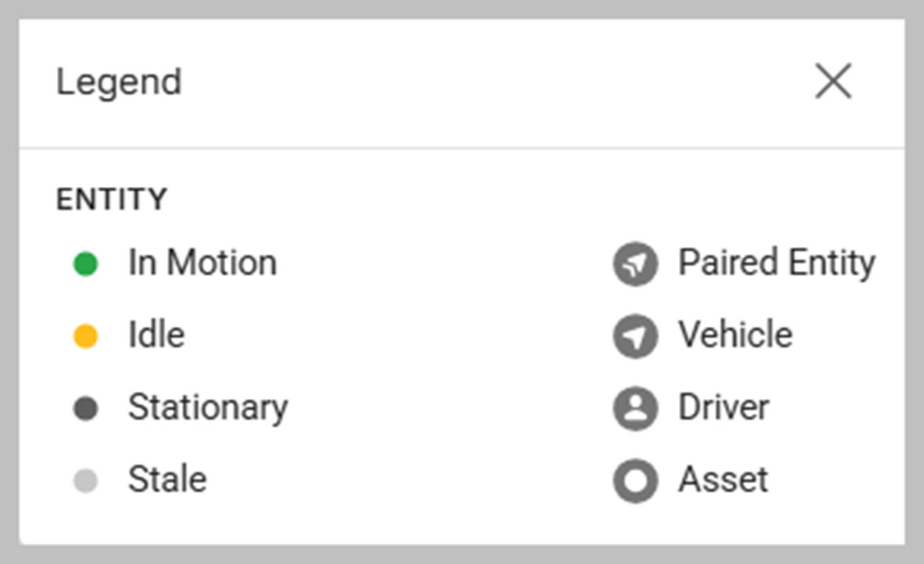
Task: Click the Vehicle arrow icon
Action: pos(635,336)
